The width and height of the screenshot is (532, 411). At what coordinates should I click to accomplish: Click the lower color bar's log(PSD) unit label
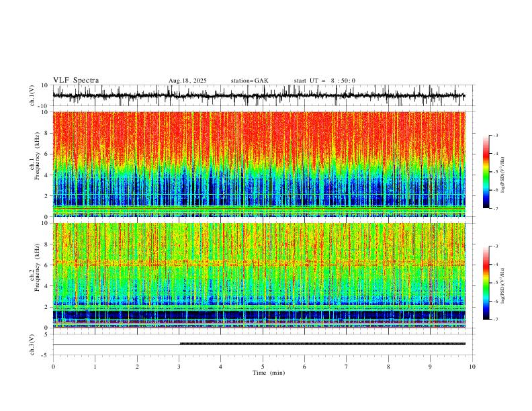(503, 285)
